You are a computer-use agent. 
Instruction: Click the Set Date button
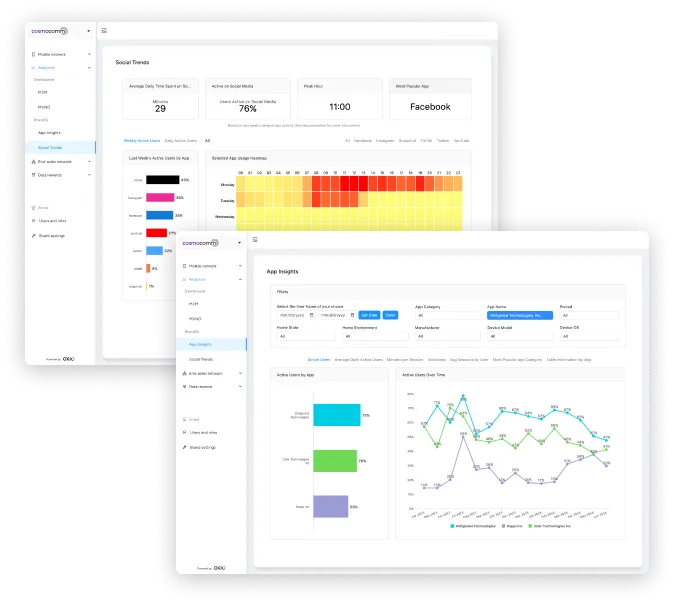click(369, 315)
